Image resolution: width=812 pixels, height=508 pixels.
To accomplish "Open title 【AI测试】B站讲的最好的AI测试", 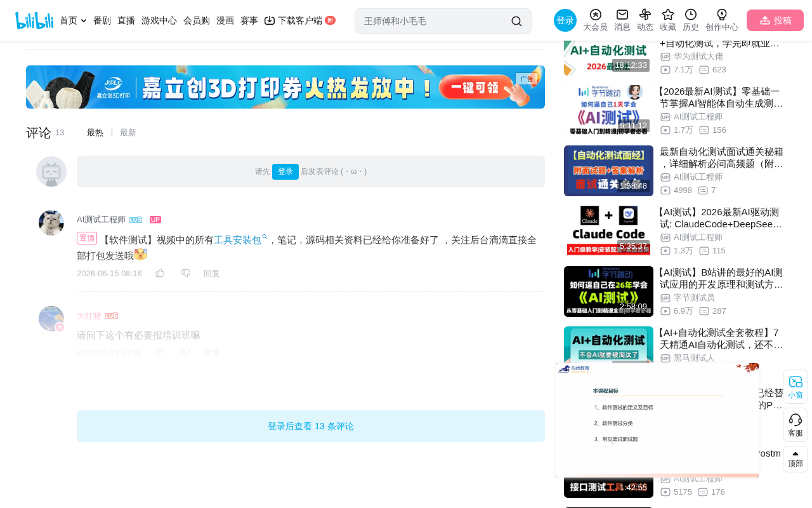I will coord(721,278).
